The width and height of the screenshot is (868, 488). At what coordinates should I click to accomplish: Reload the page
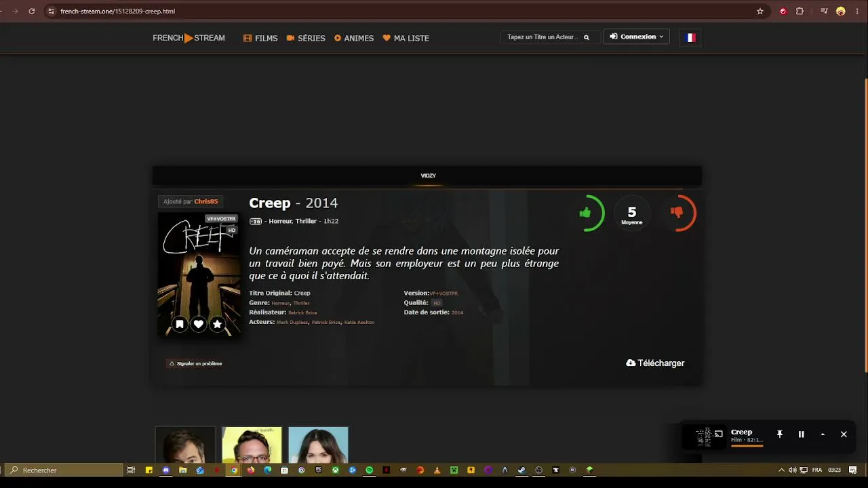(x=32, y=12)
